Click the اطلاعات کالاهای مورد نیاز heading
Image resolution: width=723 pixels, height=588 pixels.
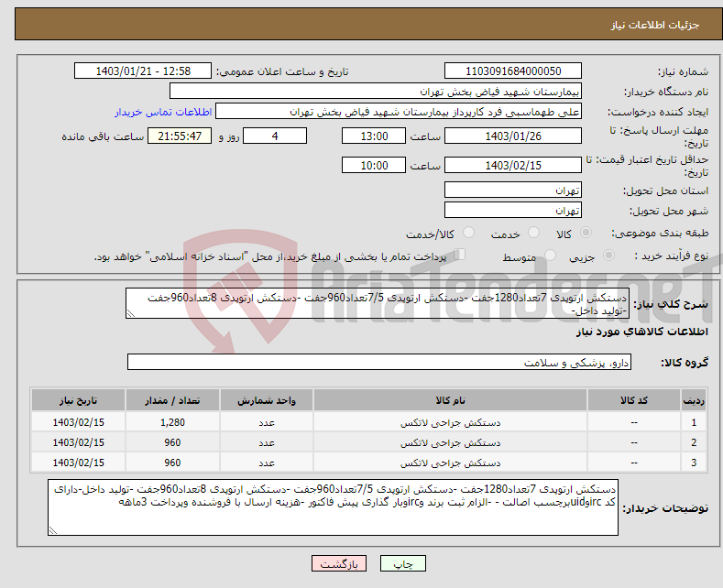[x=641, y=332]
